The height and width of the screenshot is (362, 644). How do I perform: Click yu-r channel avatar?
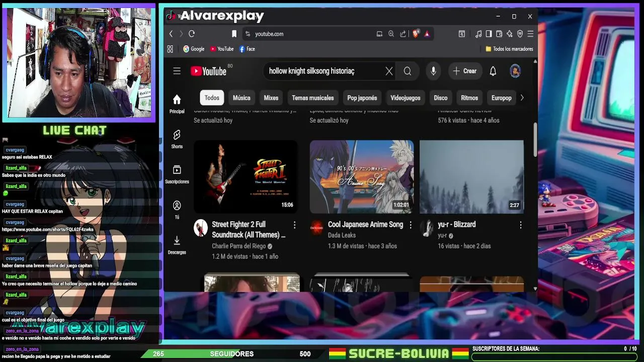[427, 228]
